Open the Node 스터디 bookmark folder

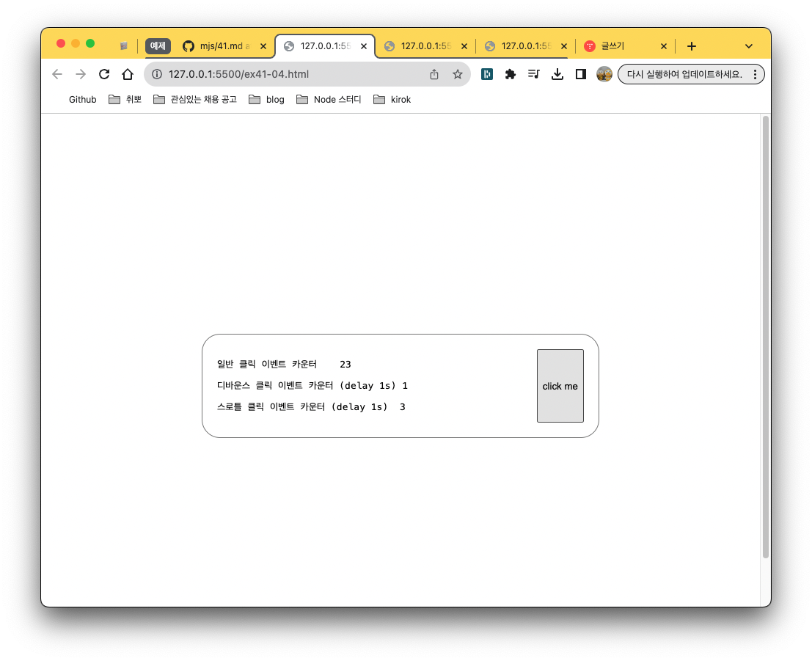[329, 100]
